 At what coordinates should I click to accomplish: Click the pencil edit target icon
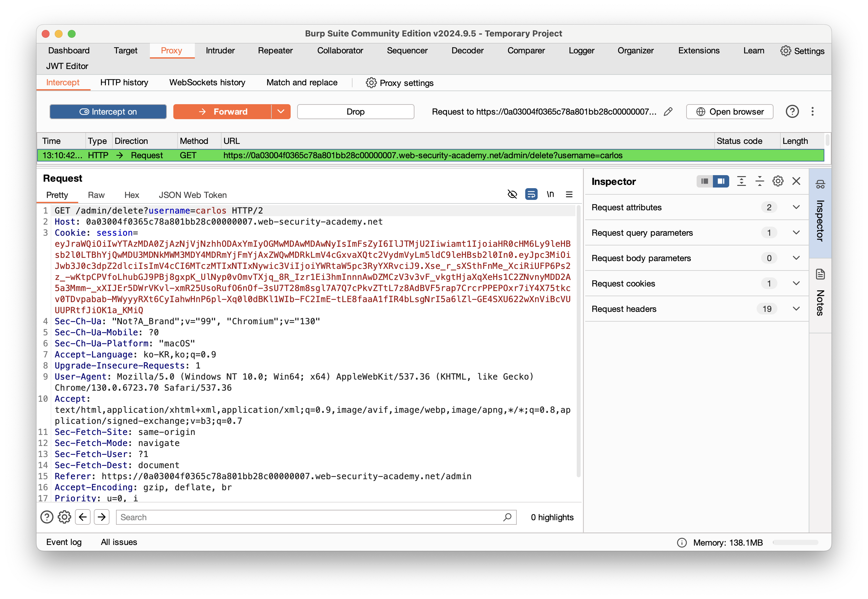click(668, 112)
